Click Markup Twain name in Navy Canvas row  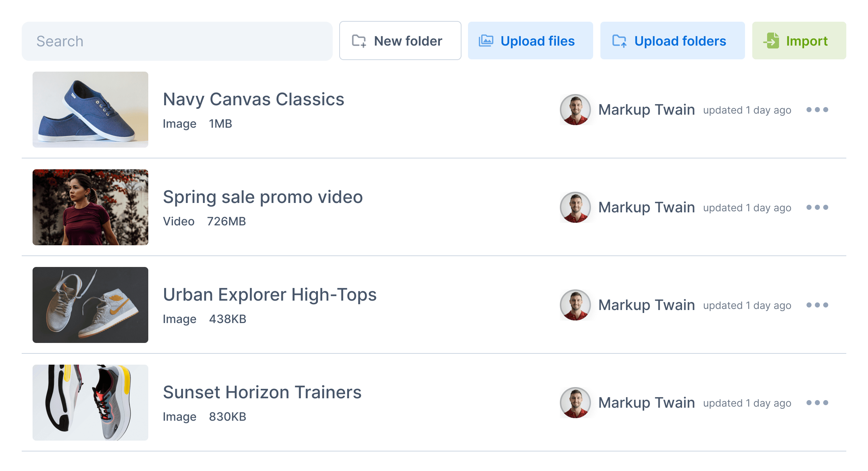647,110
